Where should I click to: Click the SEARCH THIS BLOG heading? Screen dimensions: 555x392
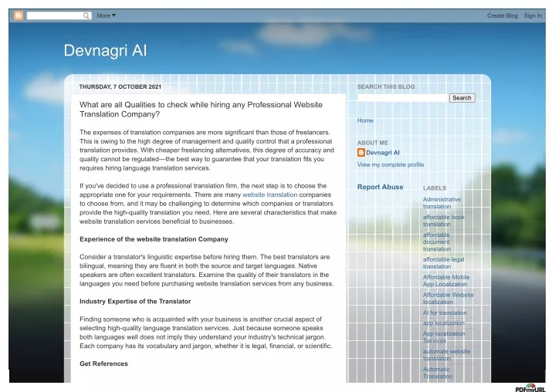[386, 86]
